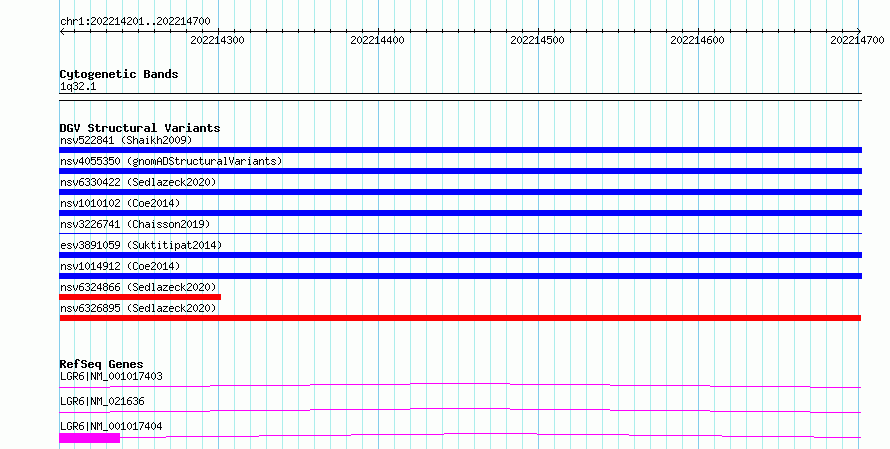
Task: Click ruler position 202214700
Action: click(857, 40)
